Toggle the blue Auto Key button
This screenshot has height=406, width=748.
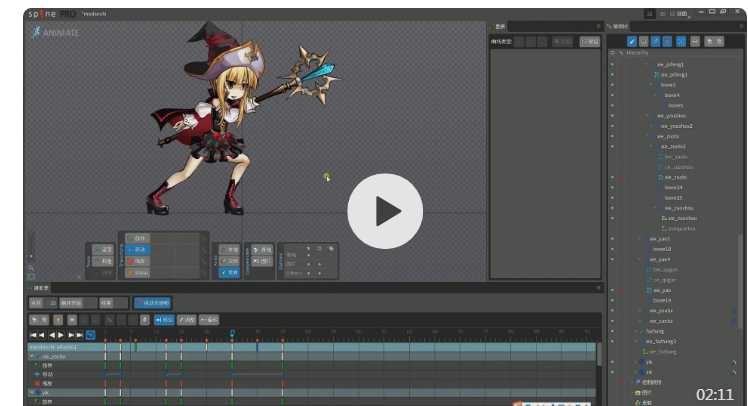pos(153,303)
